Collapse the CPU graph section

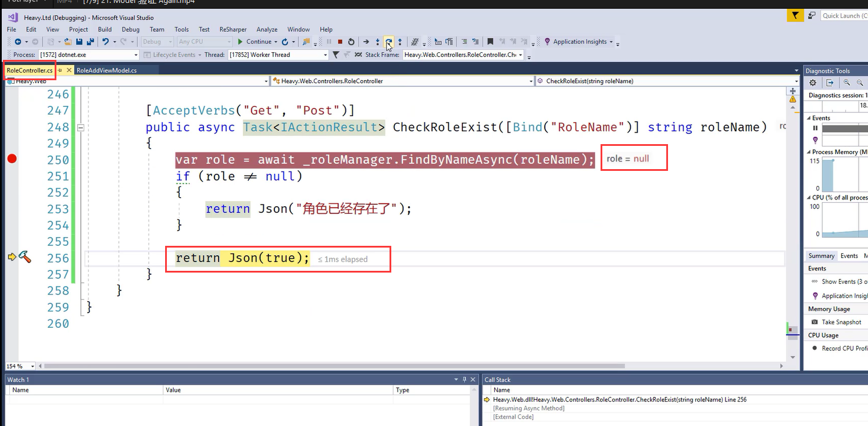(x=809, y=198)
